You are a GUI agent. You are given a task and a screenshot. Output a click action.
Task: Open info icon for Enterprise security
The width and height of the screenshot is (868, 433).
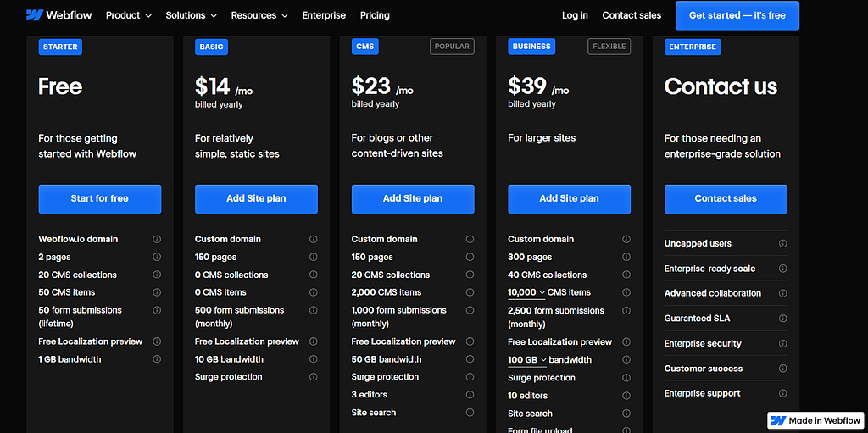pyautogui.click(x=782, y=343)
